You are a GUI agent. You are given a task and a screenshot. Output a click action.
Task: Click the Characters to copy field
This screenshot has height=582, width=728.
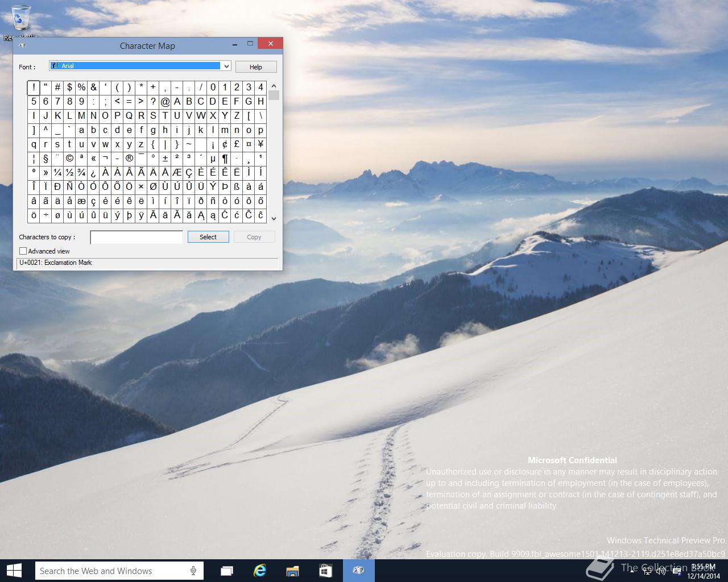(136, 237)
